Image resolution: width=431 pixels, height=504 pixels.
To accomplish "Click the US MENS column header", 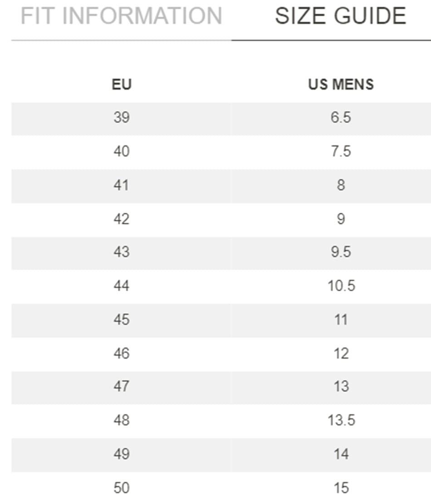I will click(x=341, y=84).
